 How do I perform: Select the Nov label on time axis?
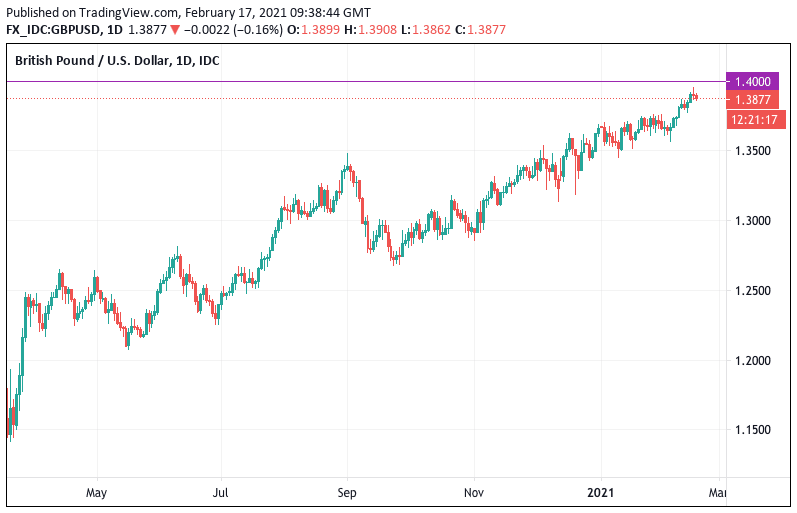(x=475, y=492)
